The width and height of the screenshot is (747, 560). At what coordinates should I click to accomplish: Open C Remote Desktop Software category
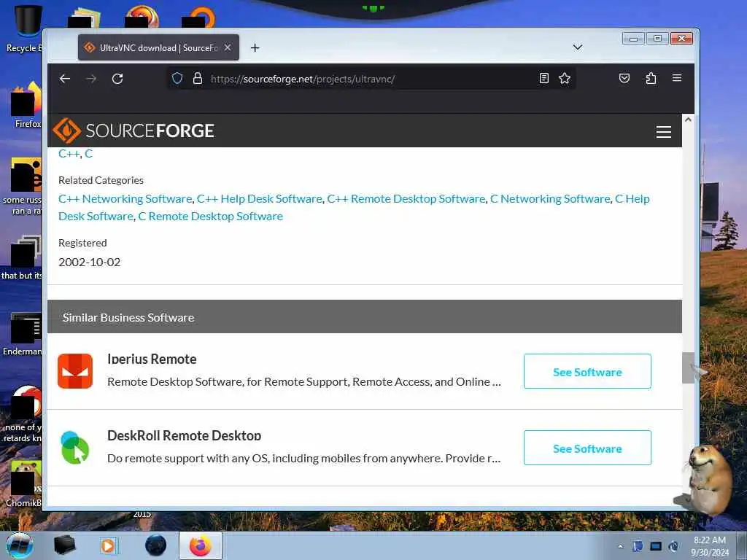(211, 216)
